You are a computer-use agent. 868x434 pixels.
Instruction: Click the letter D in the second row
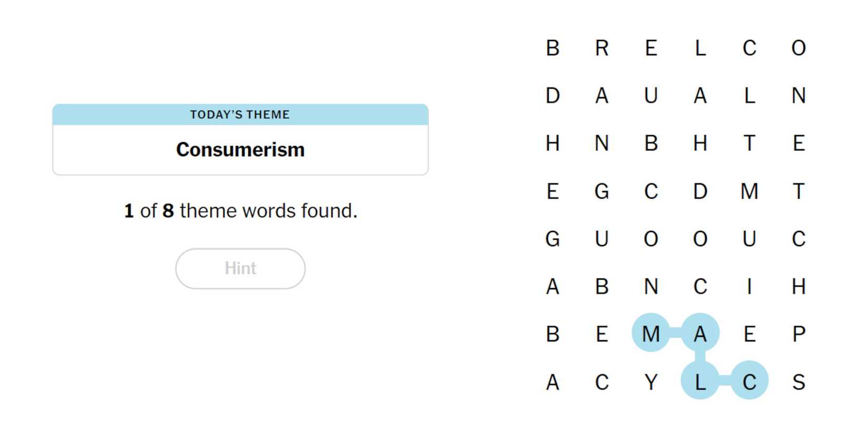coord(552,96)
